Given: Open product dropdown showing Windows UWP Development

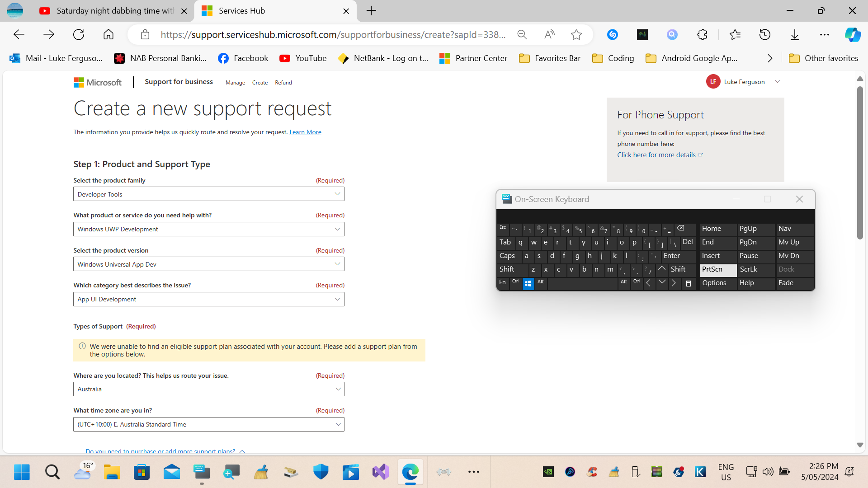Looking at the screenshot, I should pyautogui.click(x=209, y=230).
